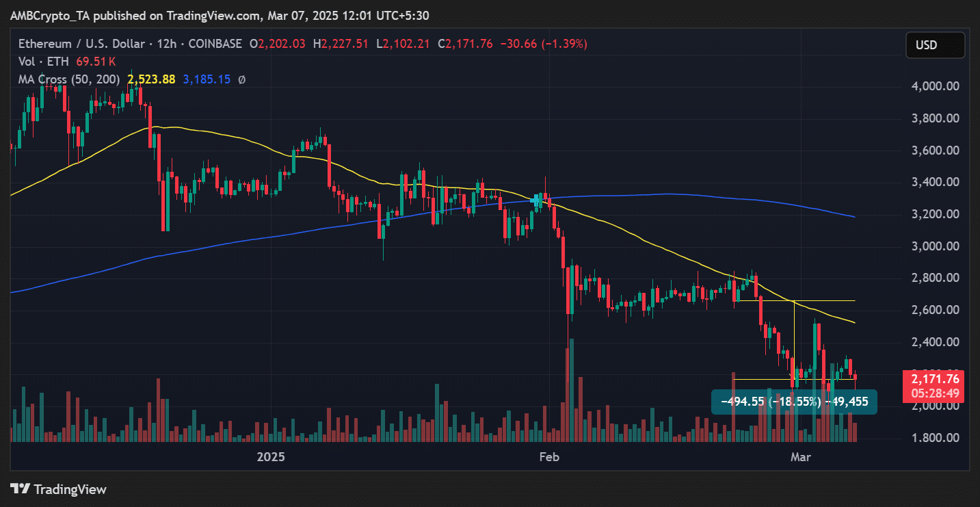Click the 200 MA value 3,185.15

[207, 79]
